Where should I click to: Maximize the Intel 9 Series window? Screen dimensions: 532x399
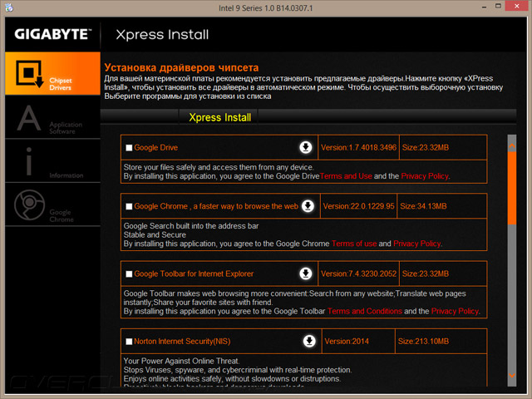[x=498, y=6]
